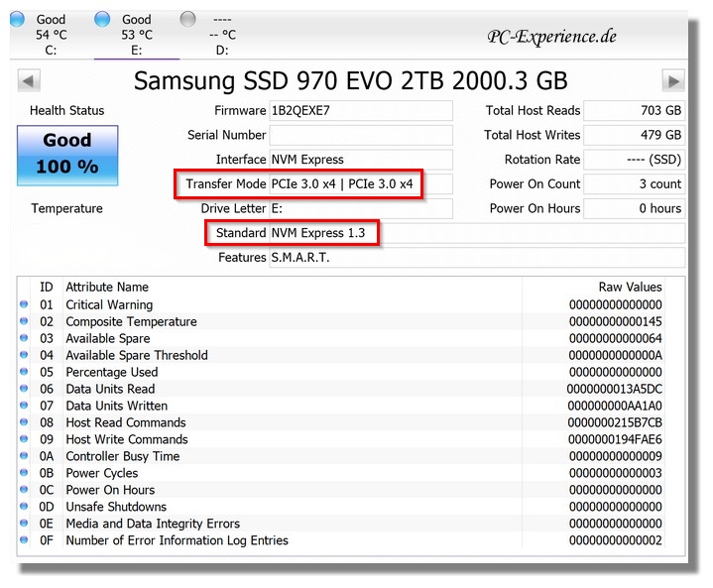Click the next disk right arrow button
This screenshot has height=588, width=713.
[x=674, y=81]
